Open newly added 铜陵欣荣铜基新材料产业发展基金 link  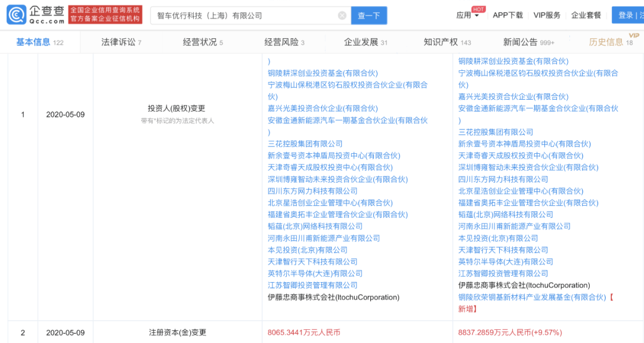532,297
